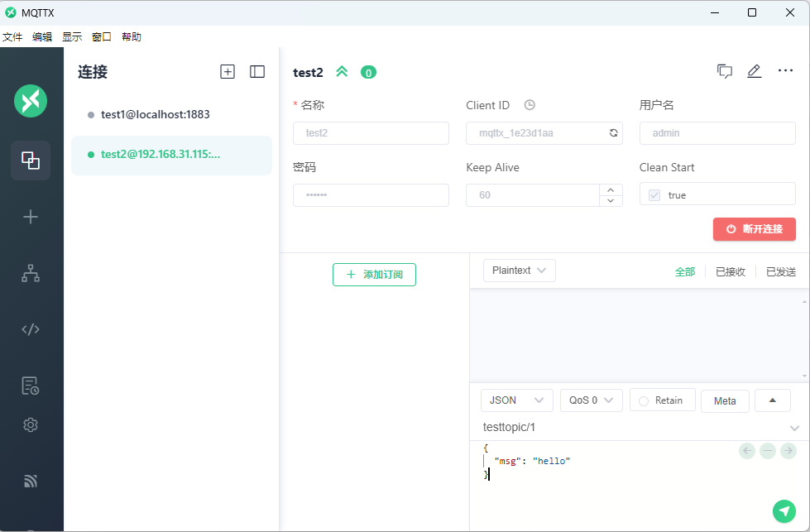The height and width of the screenshot is (532, 810).
Task: Open the QoS 0 dropdown
Action: 591,400
